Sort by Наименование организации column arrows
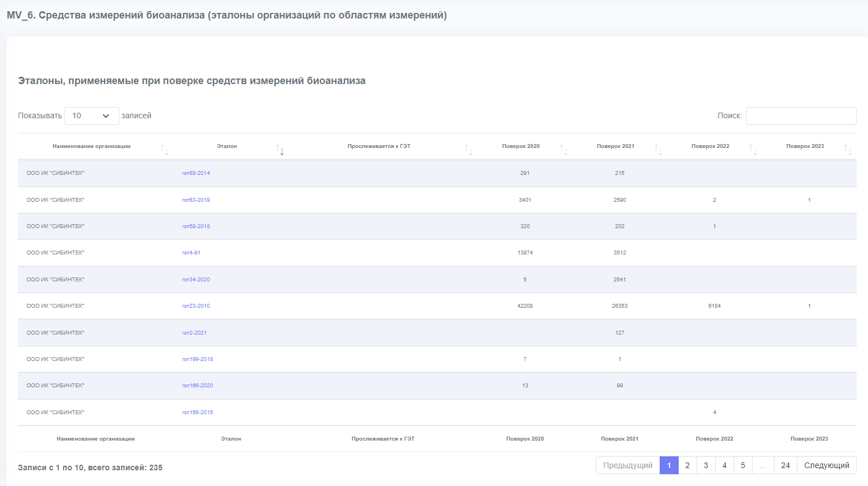 coord(164,150)
